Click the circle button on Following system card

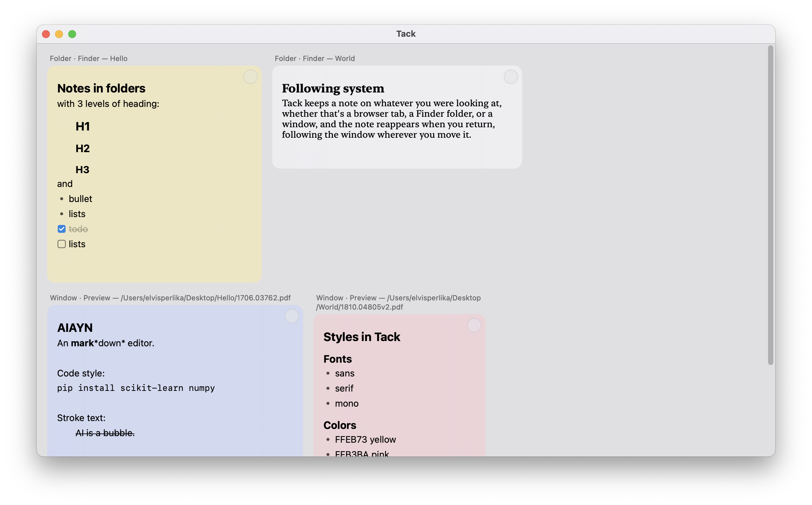point(510,77)
